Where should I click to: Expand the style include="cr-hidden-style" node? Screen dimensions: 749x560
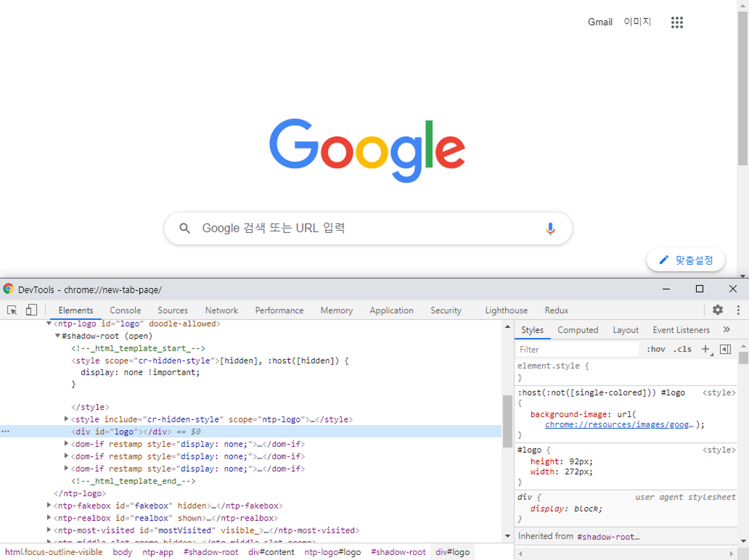tap(66, 419)
